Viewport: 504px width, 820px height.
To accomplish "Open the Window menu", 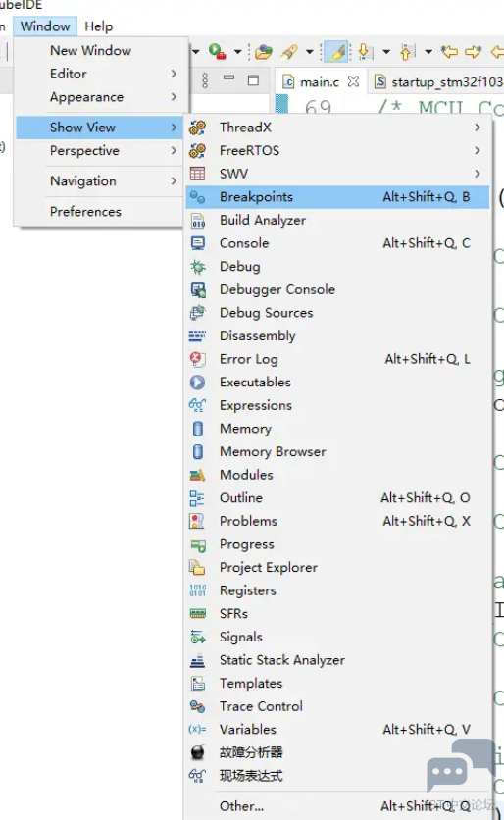I will tap(45, 26).
